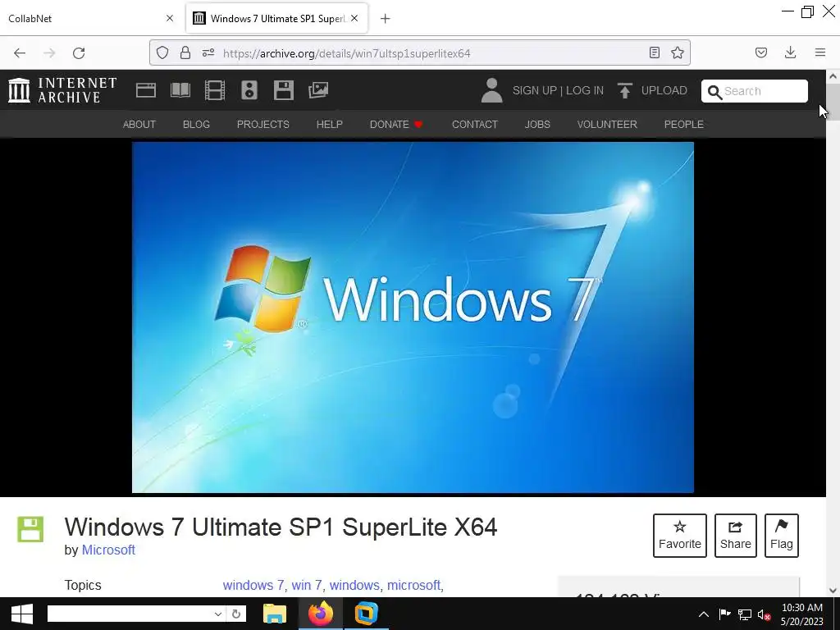Open BLOG menu item
This screenshot has height=630, width=840.
coord(196,125)
